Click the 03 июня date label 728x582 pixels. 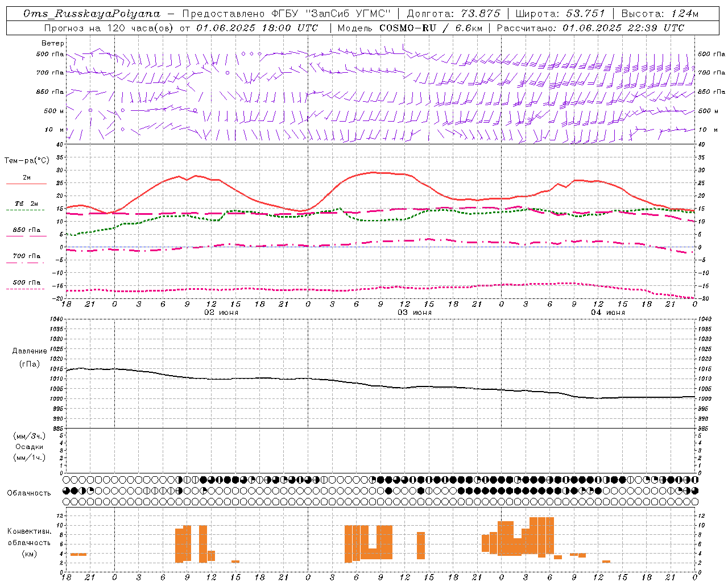click(x=414, y=313)
